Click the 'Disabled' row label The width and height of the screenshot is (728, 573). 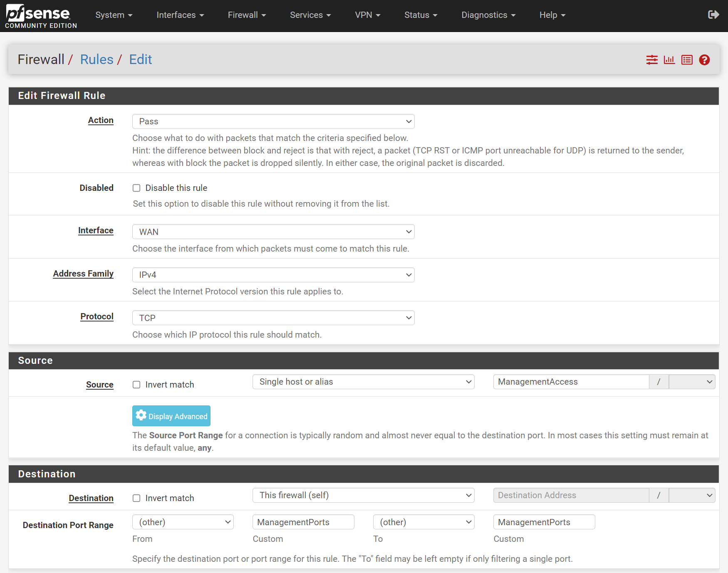[97, 188]
